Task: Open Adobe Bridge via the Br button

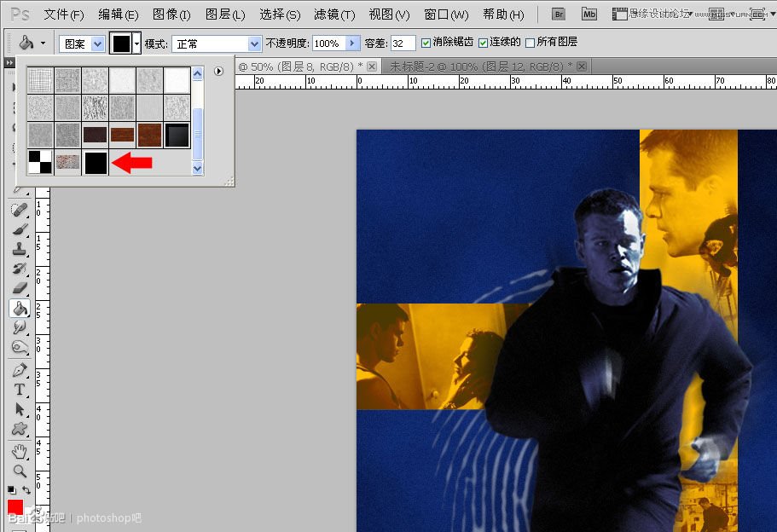Action: point(558,14)
